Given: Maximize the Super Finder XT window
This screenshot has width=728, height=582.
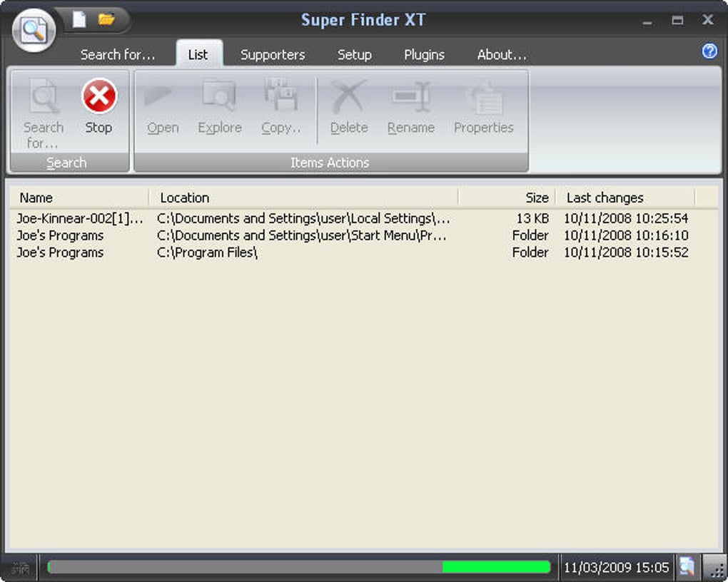Looking at the screenshot, I should point(677,20).
